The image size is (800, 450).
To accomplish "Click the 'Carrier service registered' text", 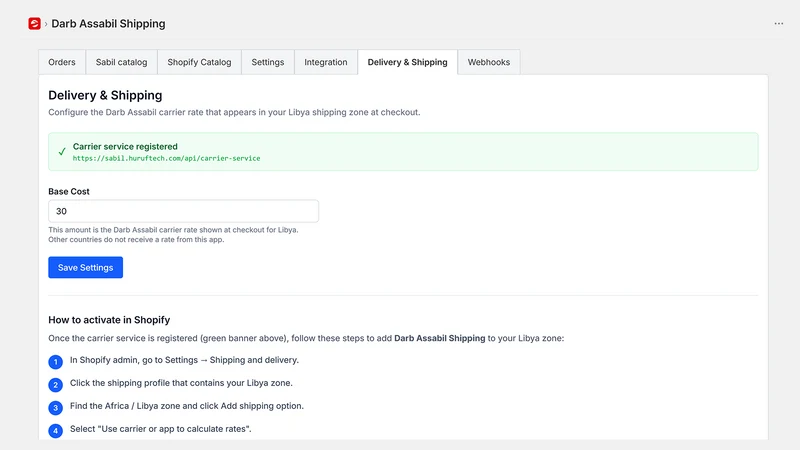I will coord(125,146).
